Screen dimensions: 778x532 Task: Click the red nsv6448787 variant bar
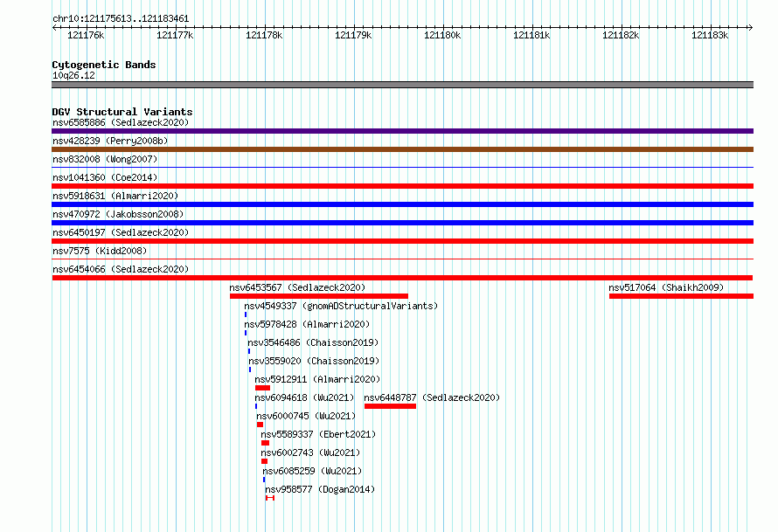pos(390,406)
